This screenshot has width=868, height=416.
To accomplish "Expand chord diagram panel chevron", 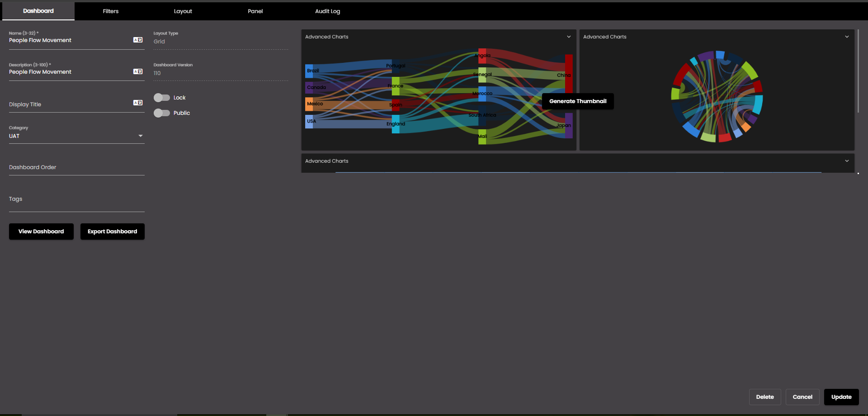I will [x=847, y=37].
